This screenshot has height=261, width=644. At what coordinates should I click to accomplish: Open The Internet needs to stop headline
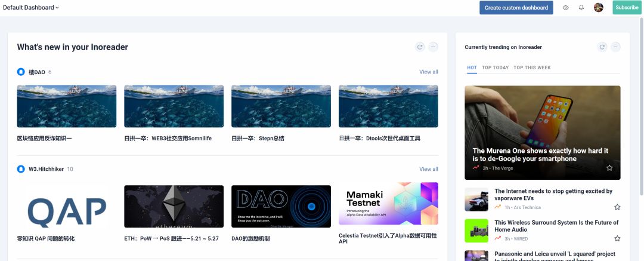pyautogui.click(x=553, y=194)
